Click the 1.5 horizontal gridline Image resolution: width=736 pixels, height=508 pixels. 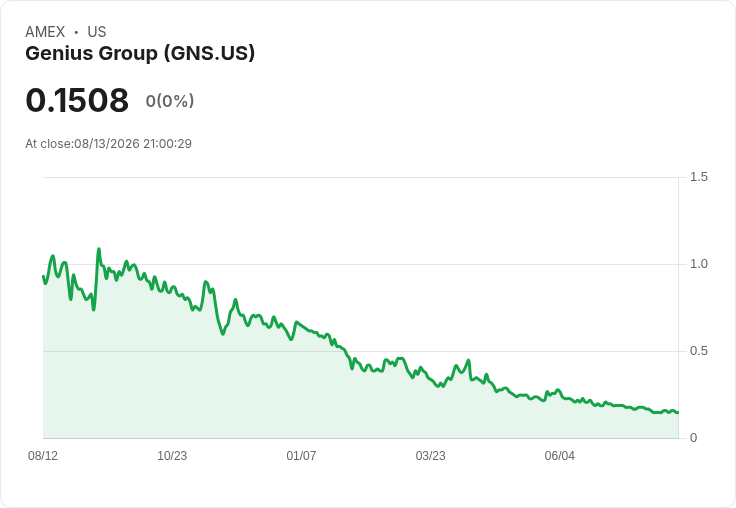(x=360, y=177)
